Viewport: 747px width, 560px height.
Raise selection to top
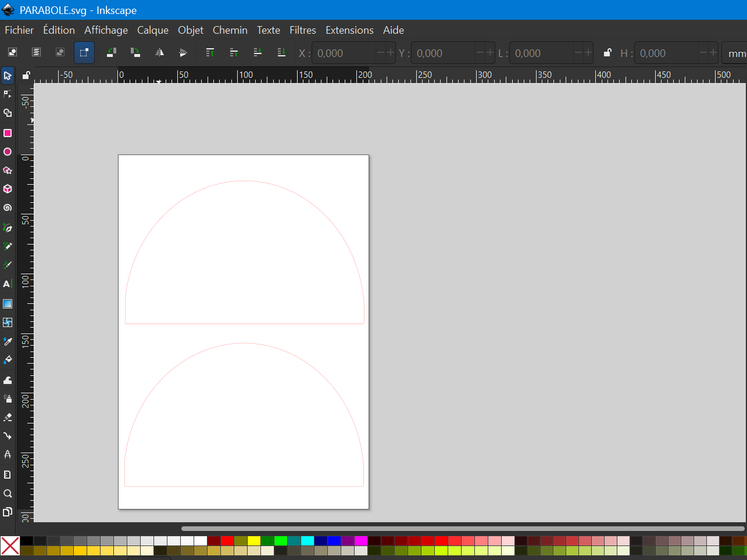tap(210, 53)
